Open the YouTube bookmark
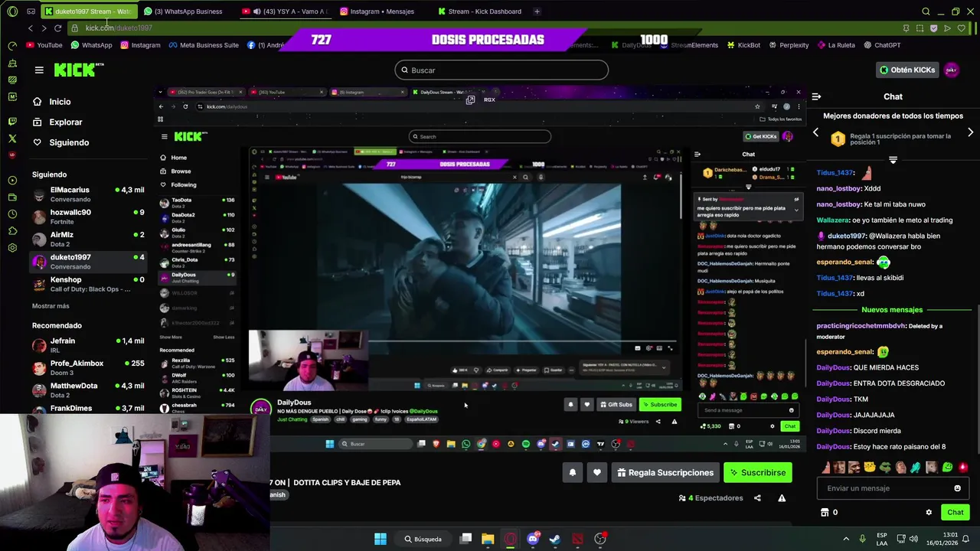 coord(44,45)
